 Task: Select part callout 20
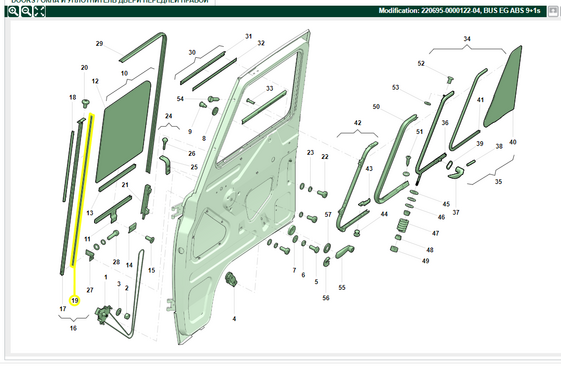click(84, 68)
